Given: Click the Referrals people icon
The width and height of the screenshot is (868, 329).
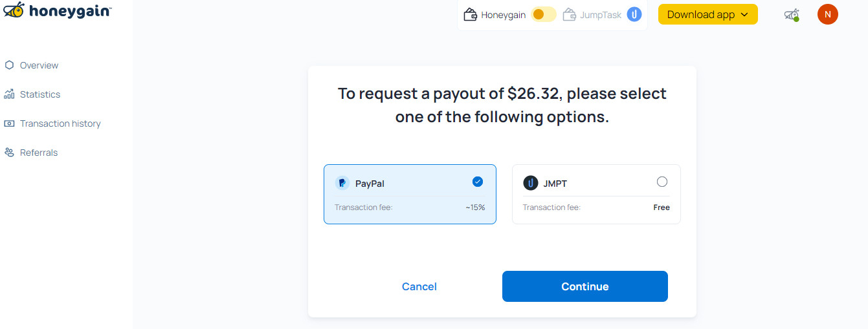Looking at the screenshot, I should (x=9, y=153).
